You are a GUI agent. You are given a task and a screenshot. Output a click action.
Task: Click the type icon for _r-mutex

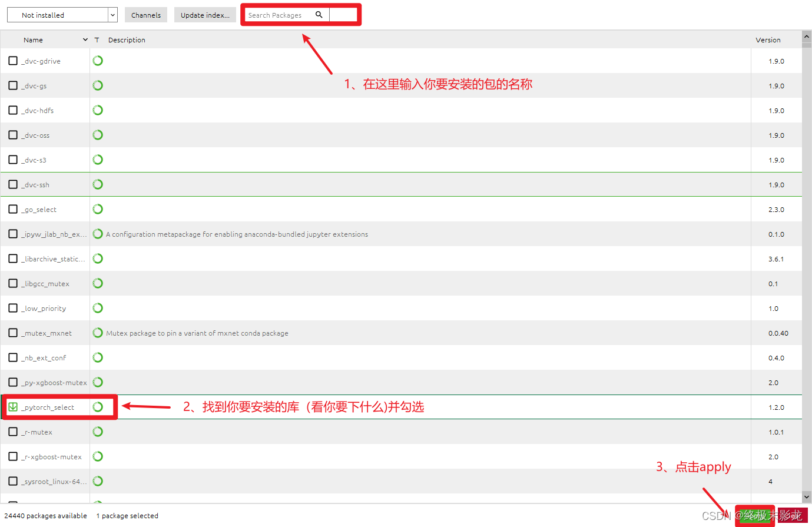98,432
